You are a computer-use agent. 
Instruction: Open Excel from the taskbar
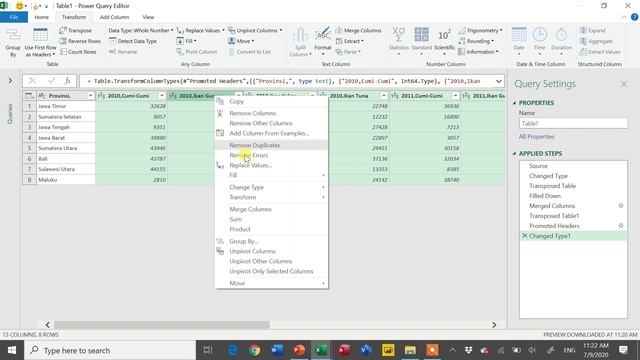click(321, 350)
